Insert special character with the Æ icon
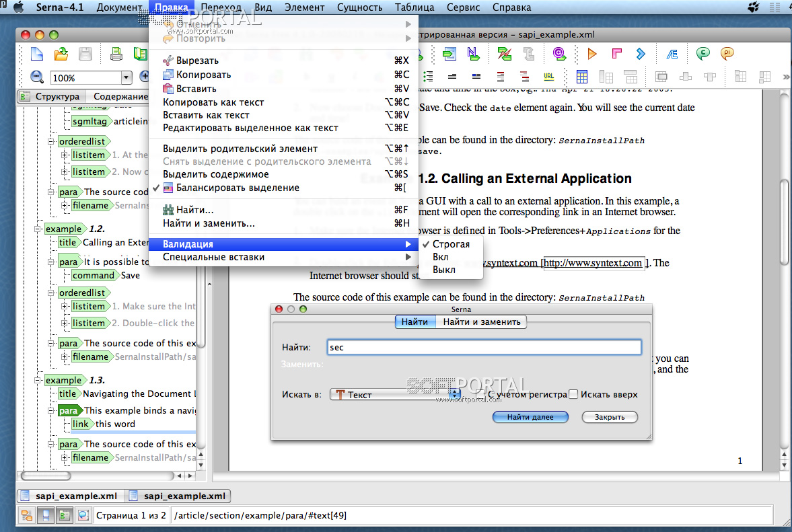Image resolution: width=792 pixels, height=532 pixels. [x=672, y=54]
